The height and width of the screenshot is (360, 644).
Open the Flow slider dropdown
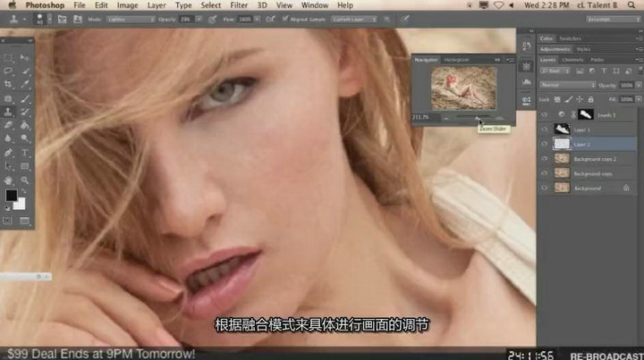pyautogui.click(x=257, y=20)
